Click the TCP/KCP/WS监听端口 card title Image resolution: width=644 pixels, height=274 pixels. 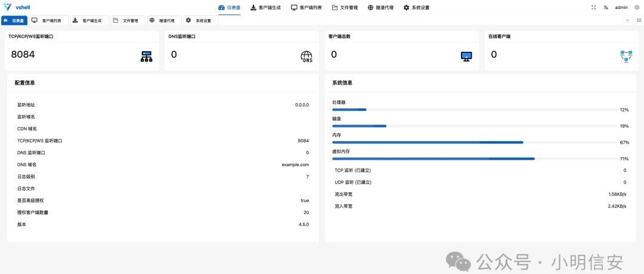31,36
